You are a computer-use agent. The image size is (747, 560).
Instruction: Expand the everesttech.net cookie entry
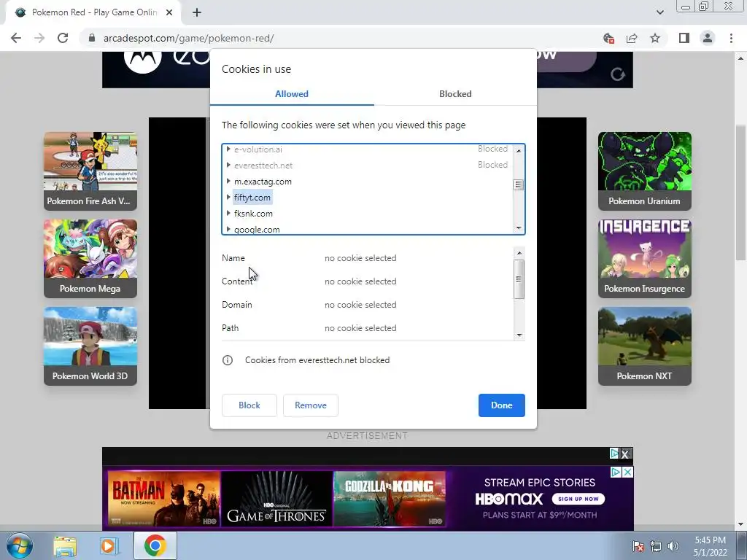click(228, 166)
